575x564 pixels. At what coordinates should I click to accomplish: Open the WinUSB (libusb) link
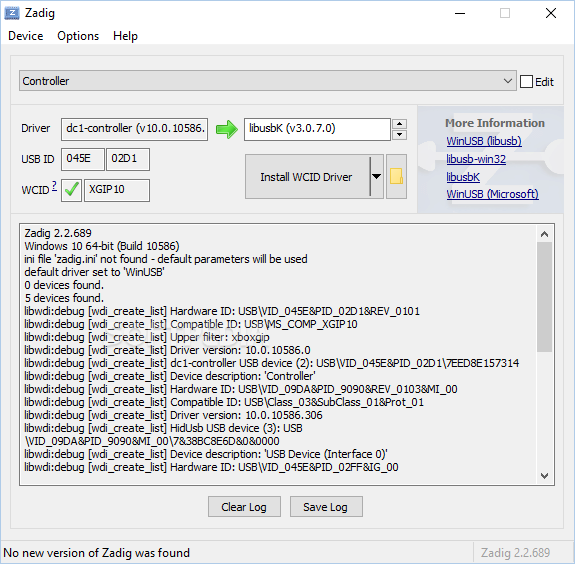[484, 141]
